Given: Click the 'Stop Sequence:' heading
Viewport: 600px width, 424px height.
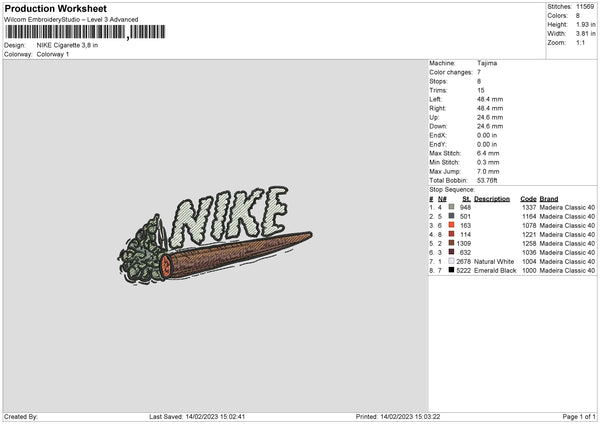Looking at the screenshot, I should click(x=452, y=190).
